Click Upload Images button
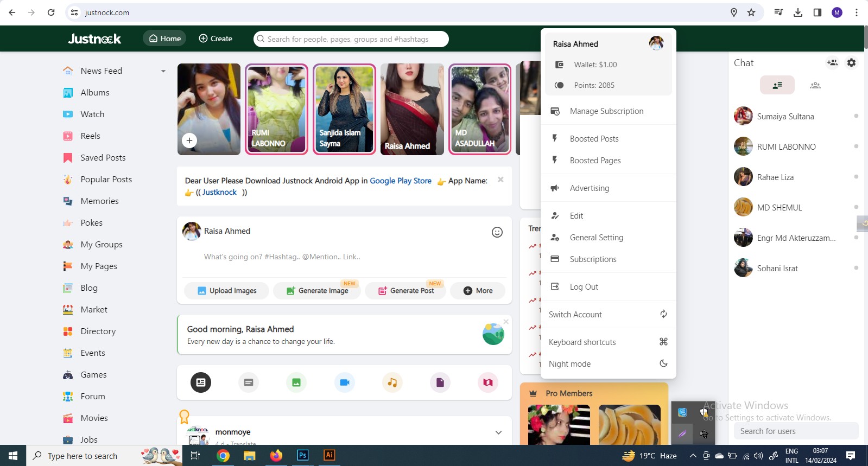868x466 pixels. (227, 291)
